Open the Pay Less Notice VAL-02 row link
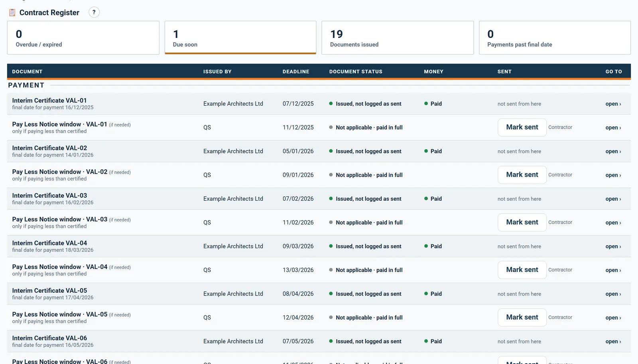638x364 pixels. pyautogui.click(x=613, y=175)
